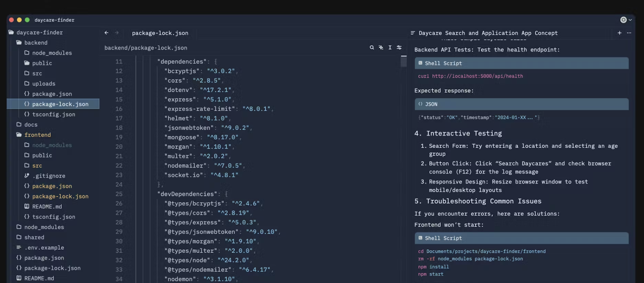Open account menu in title bar
The height and width of the screenshot is (283, 644).
[x=626, y=20]
